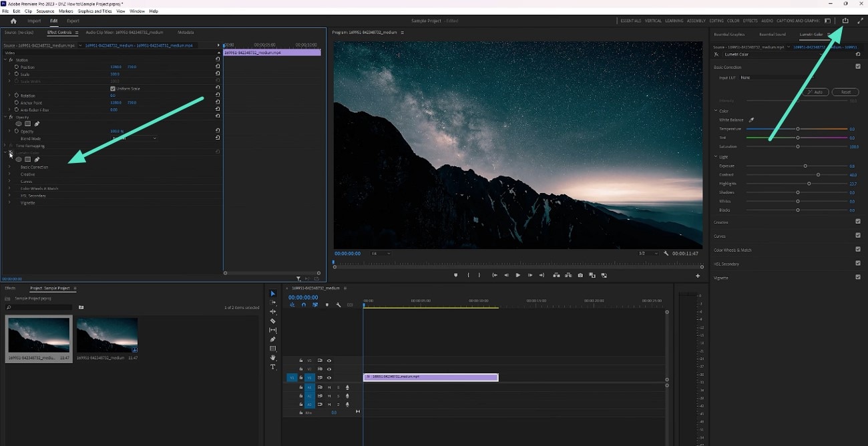Image resolution: width=868 pixels, height=446 pixels.
Task: Open the Sequence menu
Action: [x=44, y=11]
